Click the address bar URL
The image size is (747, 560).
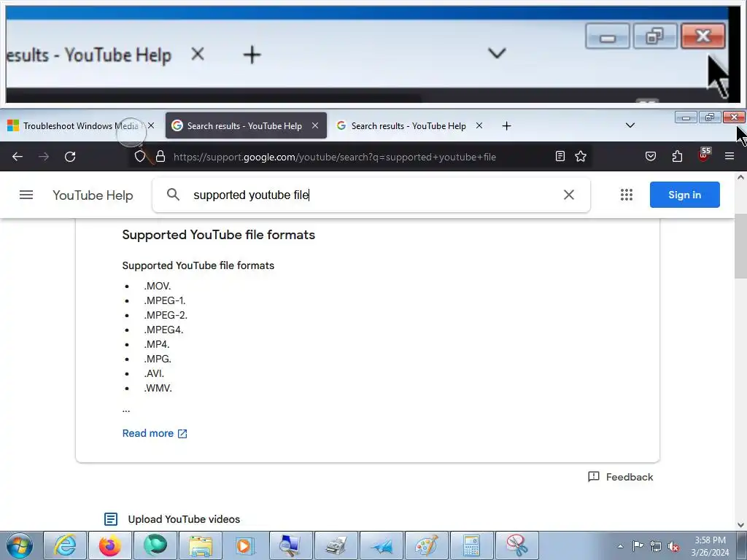coord(334,157)
